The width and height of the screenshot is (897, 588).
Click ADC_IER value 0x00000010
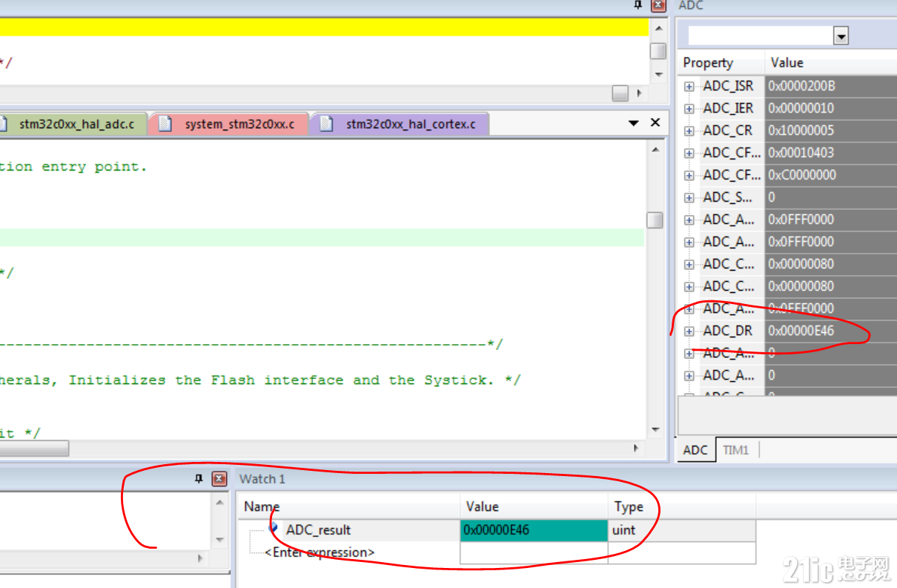click(801, 108)
